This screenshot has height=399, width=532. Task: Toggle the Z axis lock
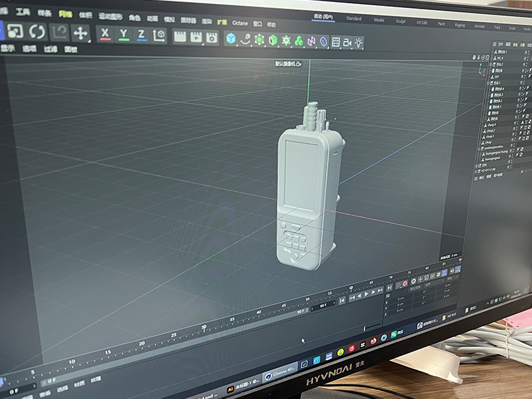pos(141,35)
